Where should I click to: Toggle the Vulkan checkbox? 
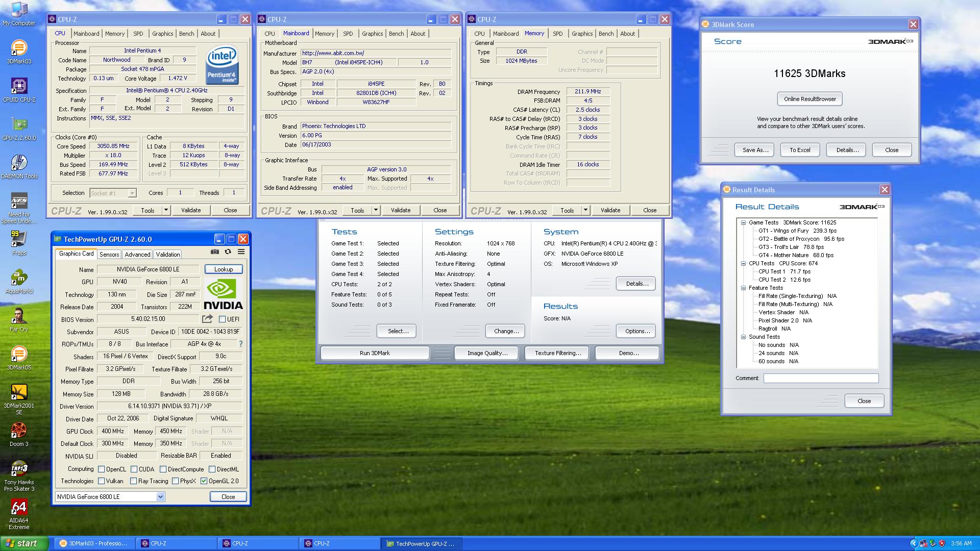101,481
